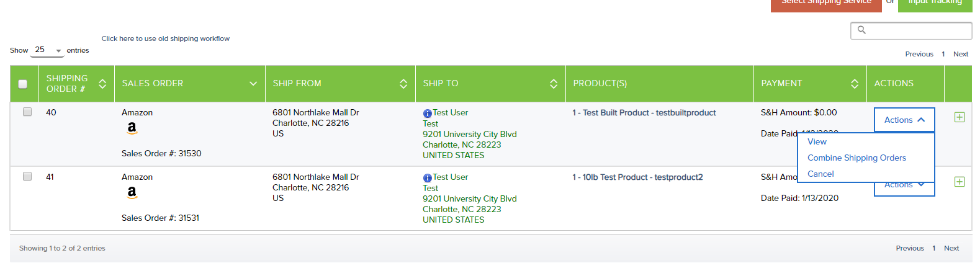This screenshot has width=980, height=263.
Task: Click info icon beside Test User in order 40
Action: 428,114
